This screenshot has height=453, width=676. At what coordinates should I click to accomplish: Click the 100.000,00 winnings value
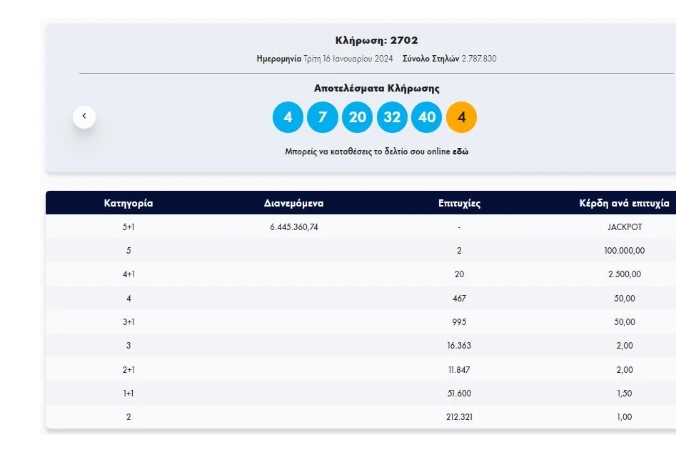624,251
